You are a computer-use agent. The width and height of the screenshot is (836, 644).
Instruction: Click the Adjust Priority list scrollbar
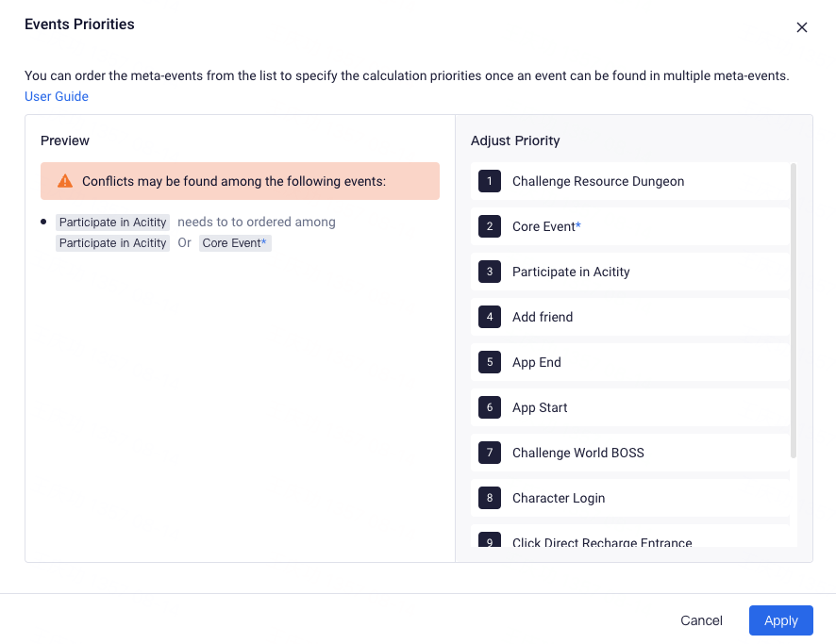pyautogui.click(x=794, y=311)
